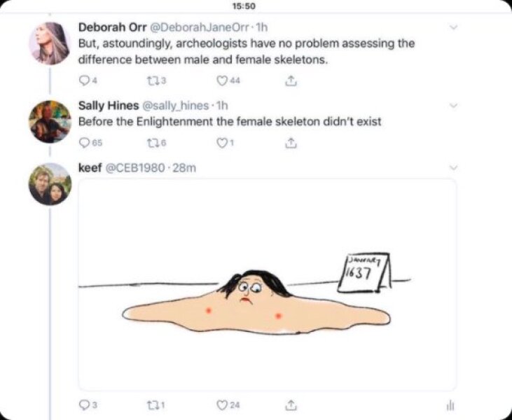The image size is (512, 420).
Task: View tweet activity analytics for keef's tweet
Action: pos(450,405)
